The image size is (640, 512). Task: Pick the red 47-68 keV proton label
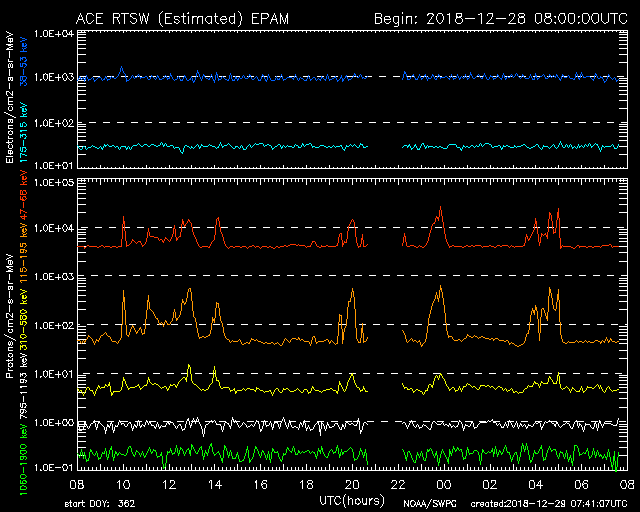pyautogui.click(x=24, y=201)
